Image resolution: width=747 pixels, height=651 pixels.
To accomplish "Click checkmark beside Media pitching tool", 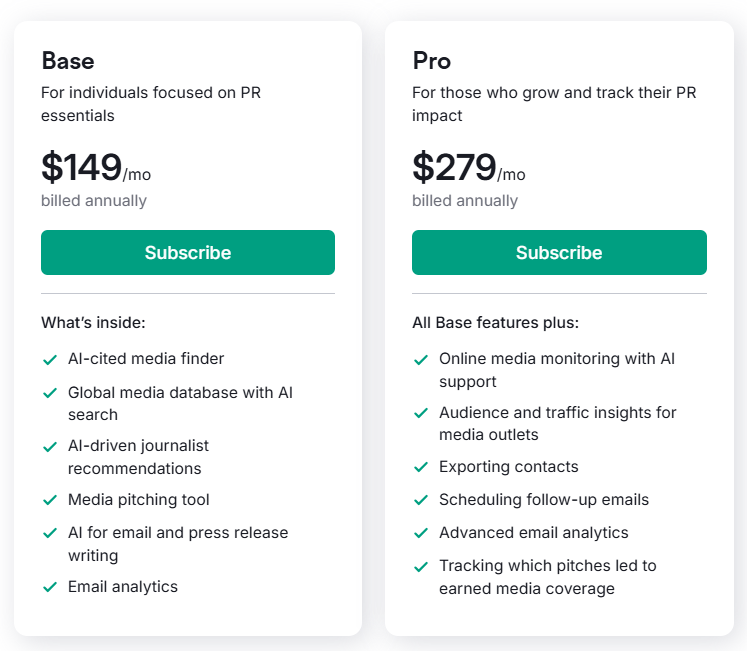I will [49, 500].
